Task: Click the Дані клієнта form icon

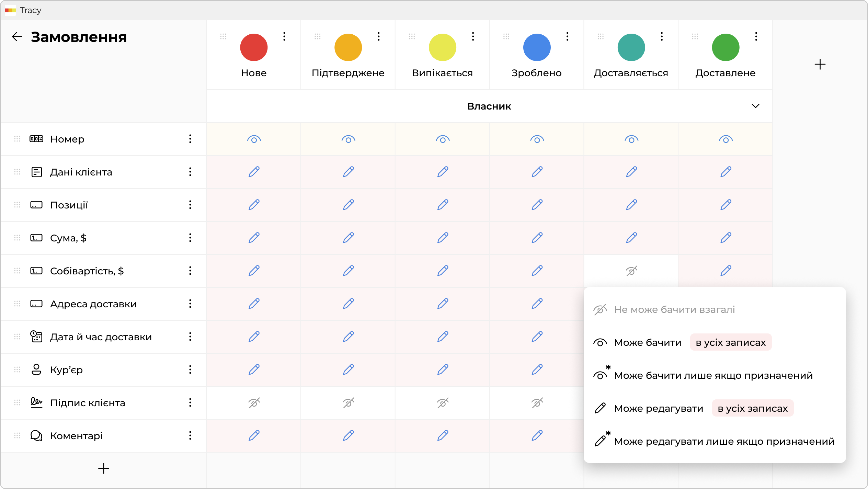Action: 36,172
